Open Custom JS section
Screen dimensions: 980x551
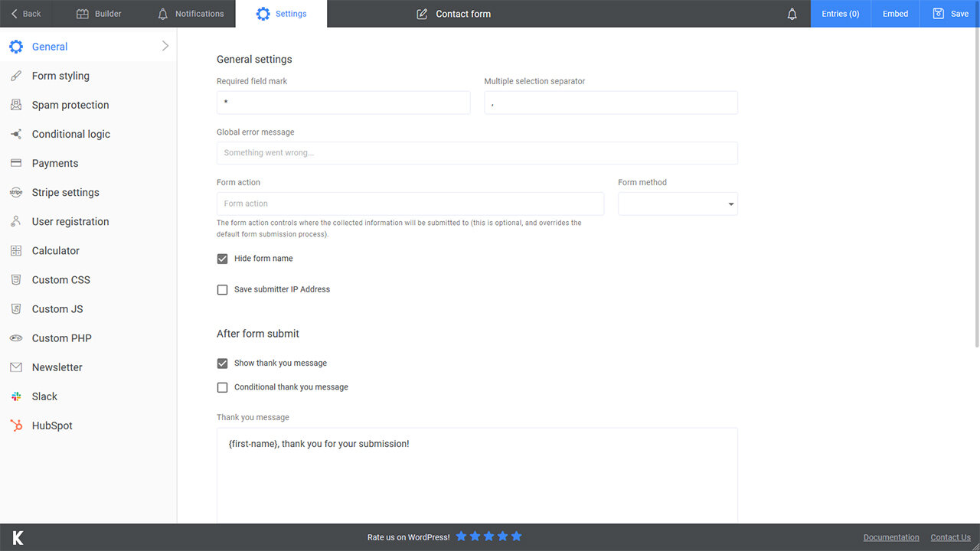tap(88, 308)
